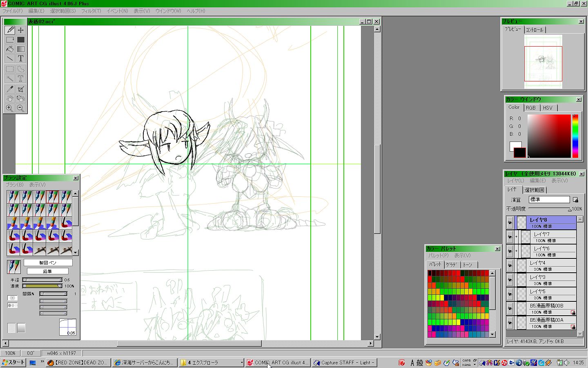The height and width of the screenshot is (368, 588).
Task: Click the zoom out magnifier tool
Action: pos(21,108)
